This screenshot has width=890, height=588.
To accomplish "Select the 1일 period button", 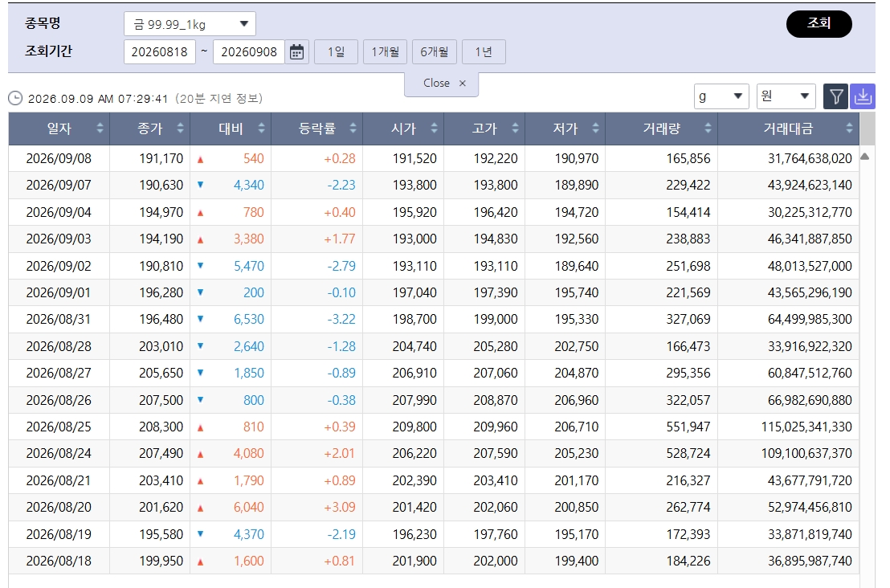I will pyautogui.click(x=336, y=52).
